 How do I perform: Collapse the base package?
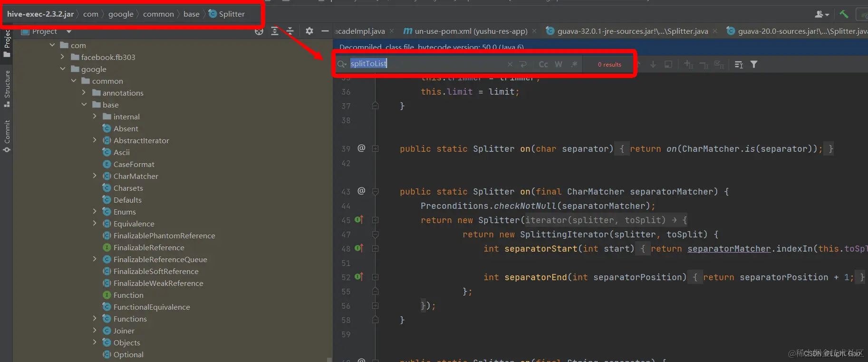coord(84,105)
